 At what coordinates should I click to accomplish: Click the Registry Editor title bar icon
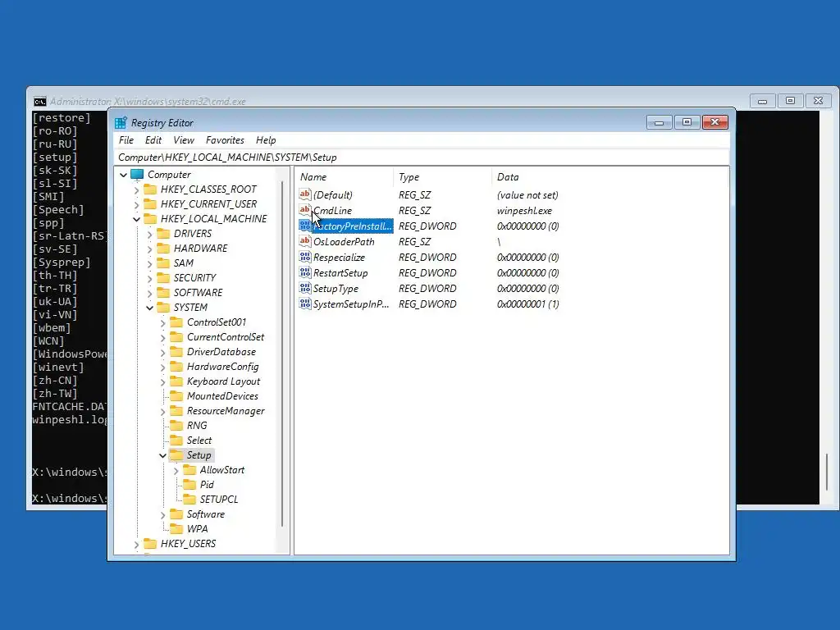(121, 123)
